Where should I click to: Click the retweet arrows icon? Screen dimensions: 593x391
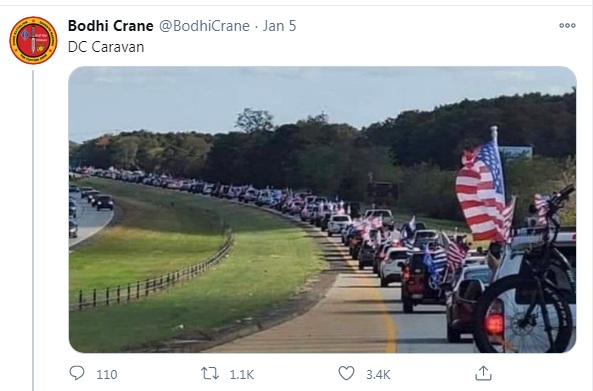[x=210, y=374]
